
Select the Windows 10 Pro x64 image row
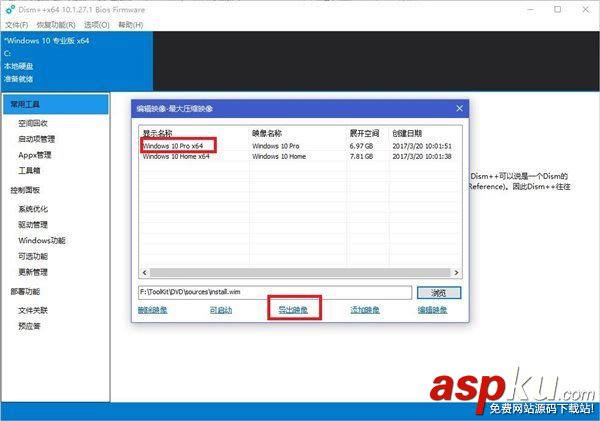point(300,146)
